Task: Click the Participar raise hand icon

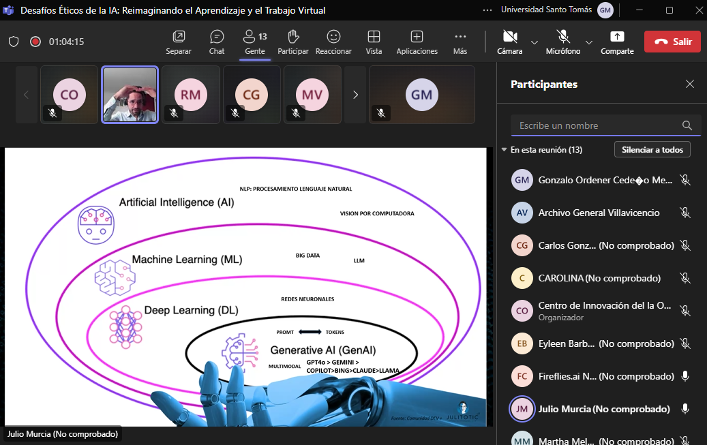Action: tap(293, 41)
